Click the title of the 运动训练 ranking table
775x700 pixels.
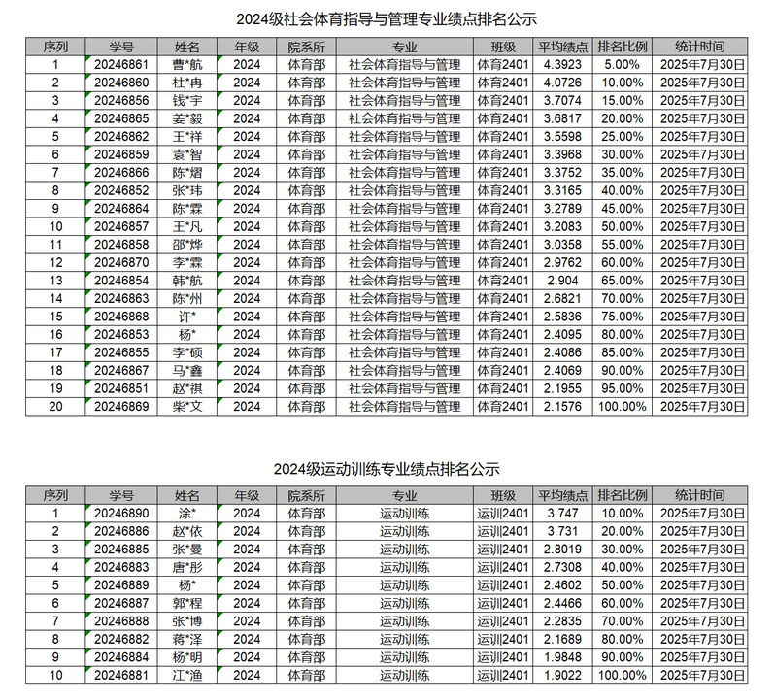coord(387,468)
